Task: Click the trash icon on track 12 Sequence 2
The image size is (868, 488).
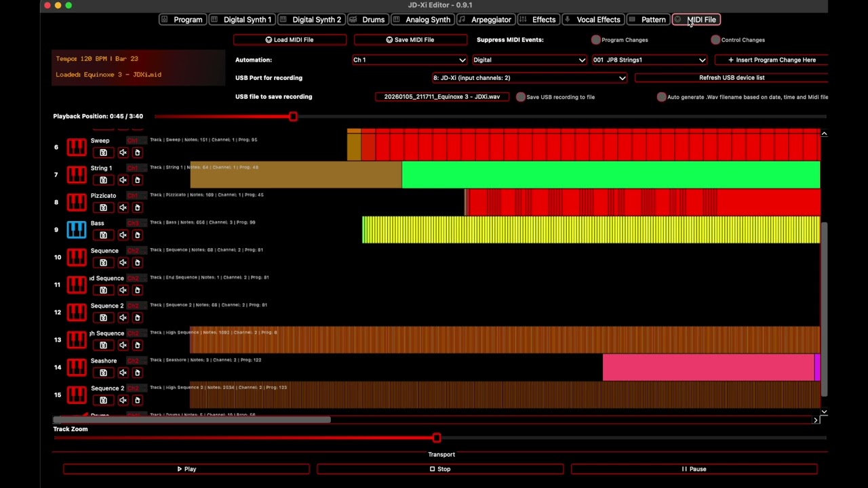Action: pyautogui.click(x=137, y=317)
